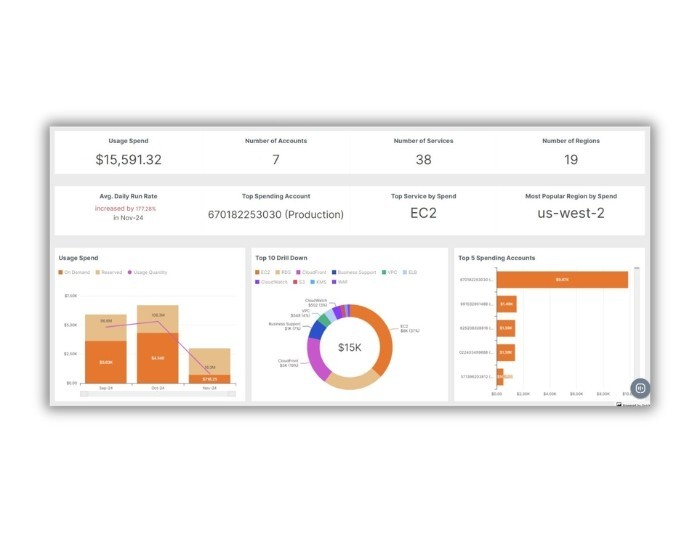Select the KMS legend item
700x552 pixels.
(318, 282)
